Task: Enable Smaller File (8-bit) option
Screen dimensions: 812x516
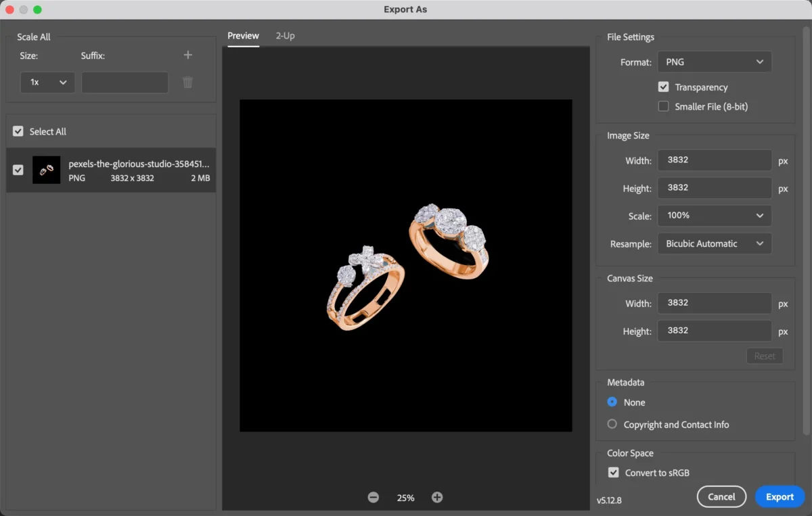Action: pos(664,106)
